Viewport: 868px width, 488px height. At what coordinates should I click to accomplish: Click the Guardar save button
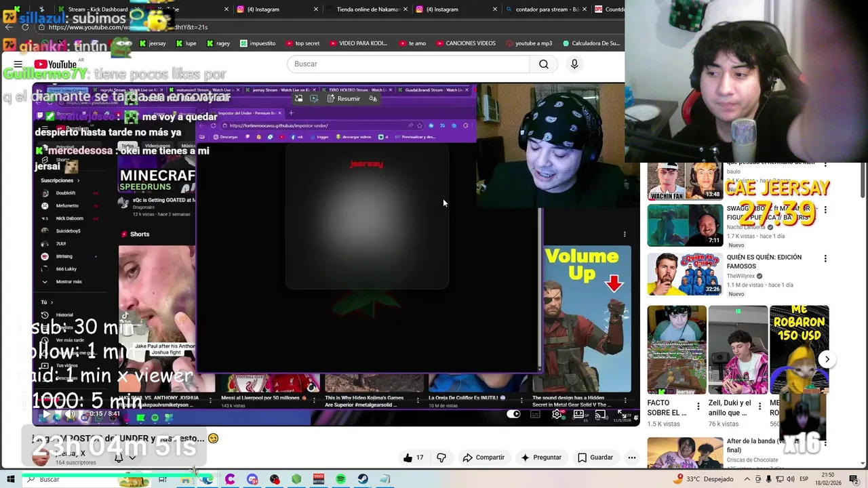(595, 457)
